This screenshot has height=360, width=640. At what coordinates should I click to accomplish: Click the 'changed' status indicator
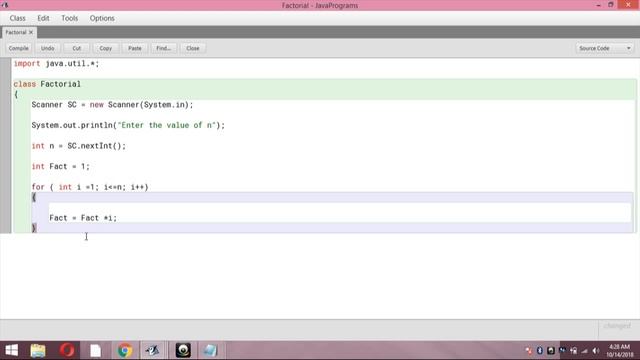617,326
